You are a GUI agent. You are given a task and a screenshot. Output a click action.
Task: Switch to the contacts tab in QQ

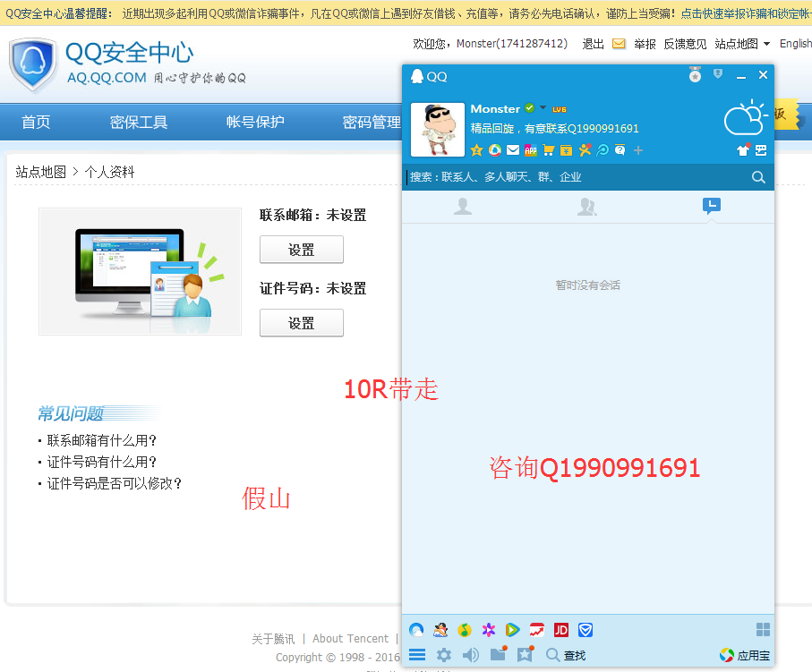click(x=463, y=206)
